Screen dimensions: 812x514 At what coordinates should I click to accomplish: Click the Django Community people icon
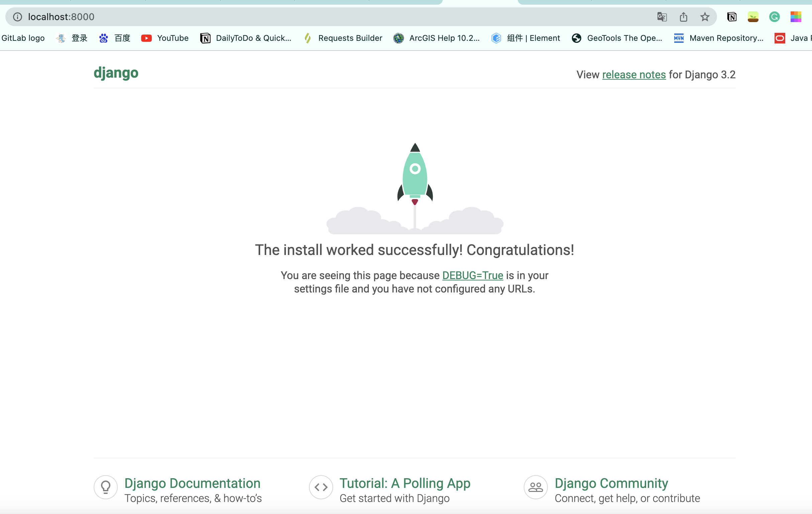point(536,486)
